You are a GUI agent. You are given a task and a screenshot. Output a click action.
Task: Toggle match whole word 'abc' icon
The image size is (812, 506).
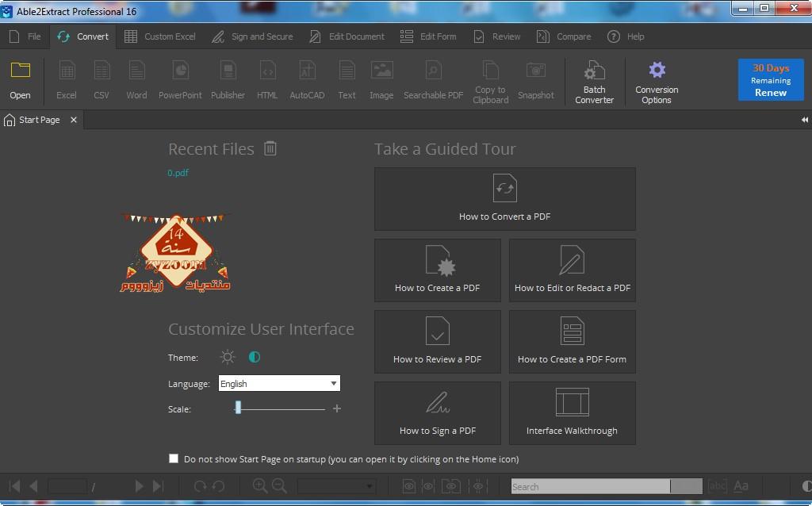pos(717,486)
